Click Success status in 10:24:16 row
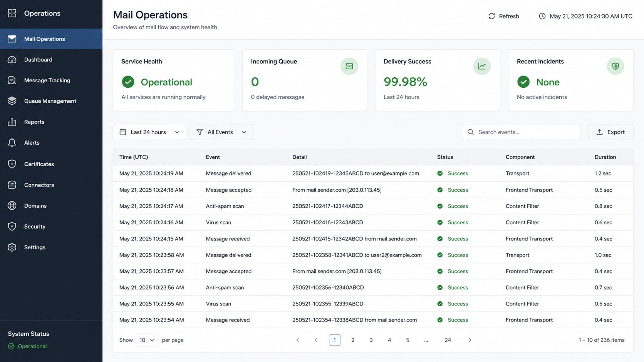The width and height of the screenshot is (644, 362). tap(453, 222)
